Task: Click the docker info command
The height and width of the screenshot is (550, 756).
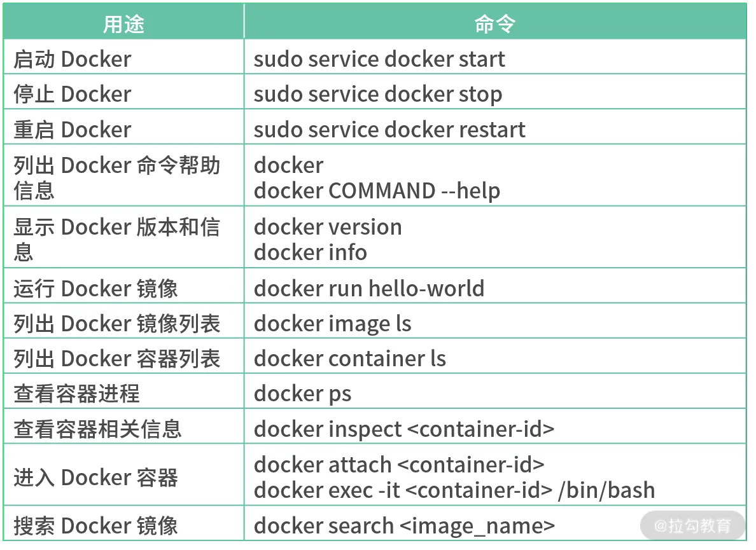Action: [x=311, y=252]
